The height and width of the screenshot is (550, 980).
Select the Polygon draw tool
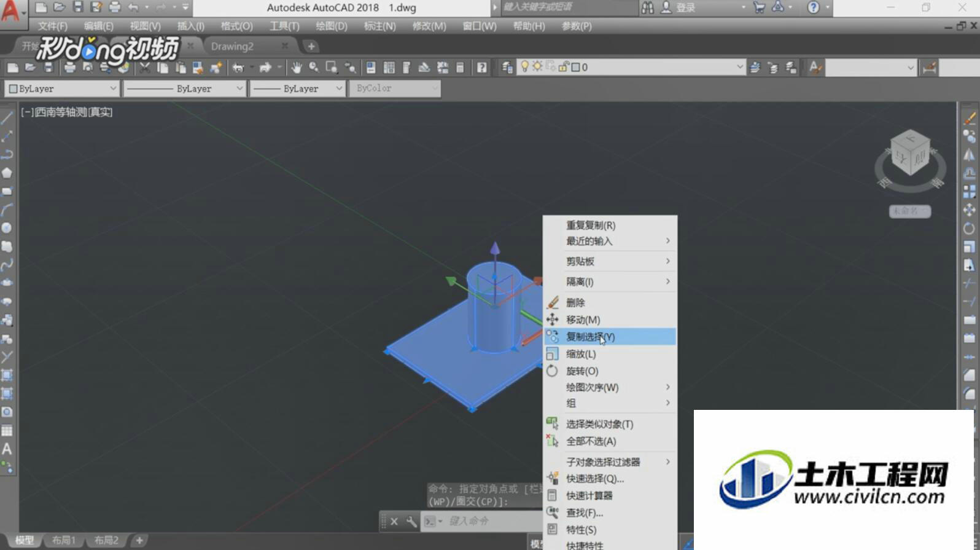(7, 173)
